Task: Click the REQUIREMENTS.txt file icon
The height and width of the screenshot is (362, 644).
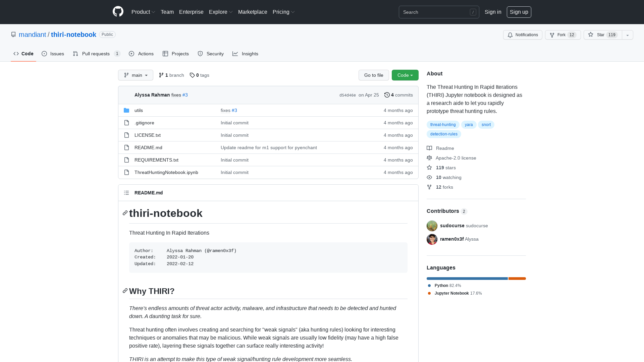Action: (x=126, y=160)
